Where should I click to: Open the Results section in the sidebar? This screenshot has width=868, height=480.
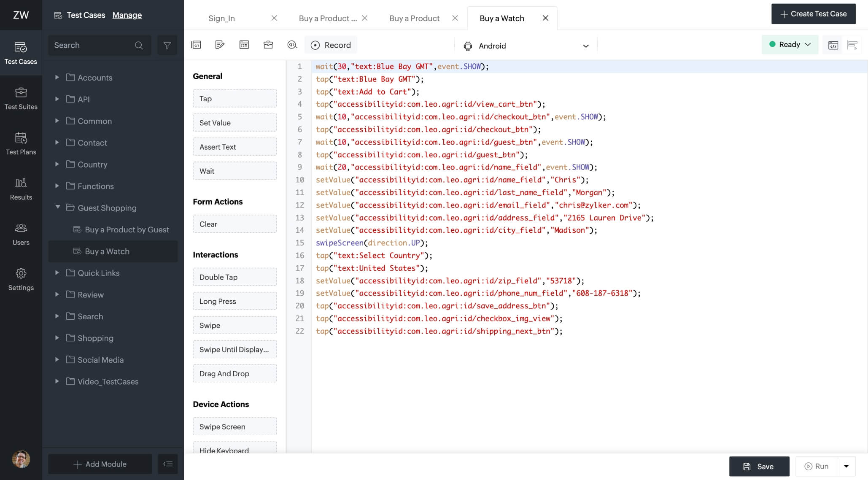(x=21, y=189)
